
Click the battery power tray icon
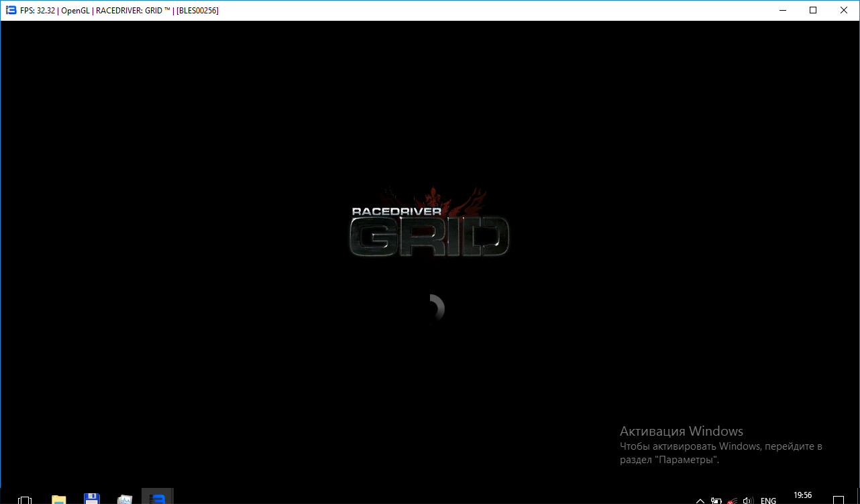tap(716, 501)
